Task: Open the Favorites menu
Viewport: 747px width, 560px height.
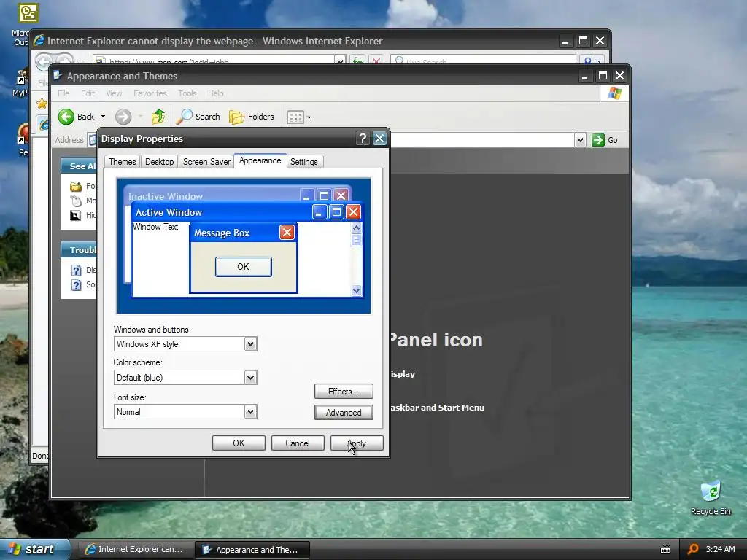Action: point(150,93)
